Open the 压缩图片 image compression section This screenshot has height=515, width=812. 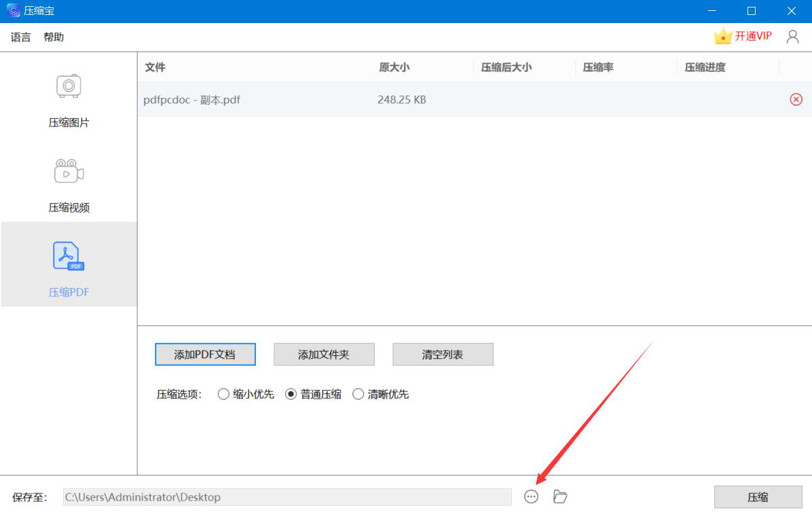pos(69,101)
